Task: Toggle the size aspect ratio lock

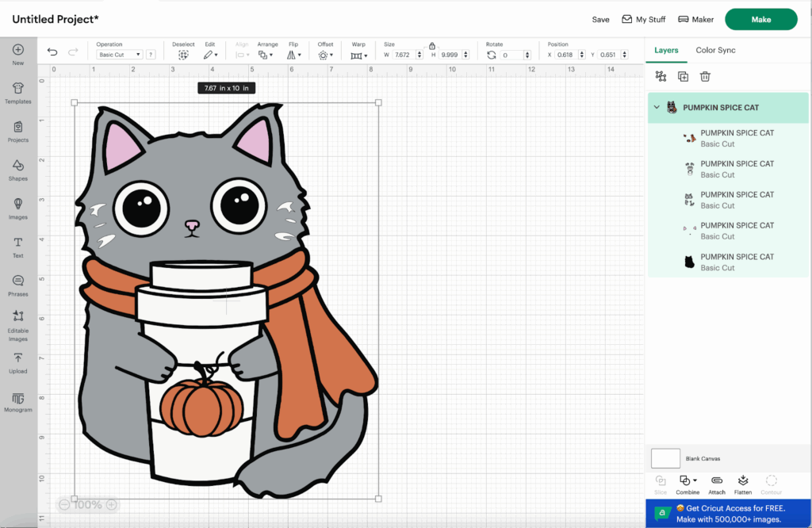Action: tap(432, 46)
